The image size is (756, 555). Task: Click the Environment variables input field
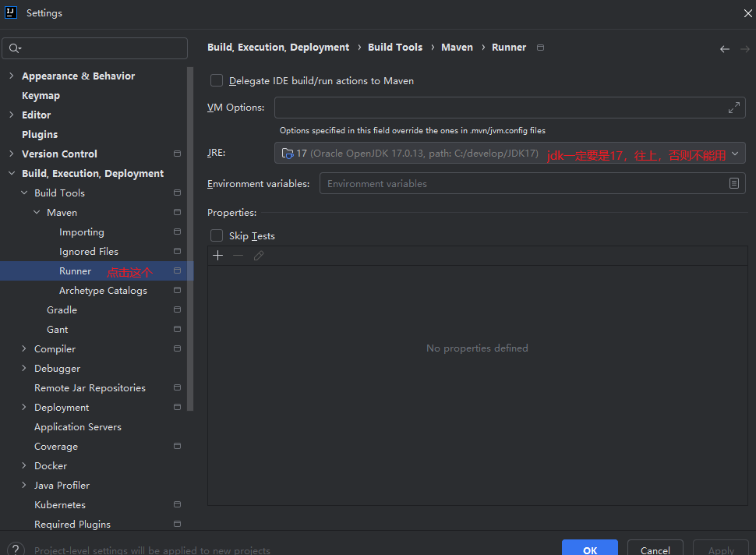pyautogui.click(x=532, y=183)
